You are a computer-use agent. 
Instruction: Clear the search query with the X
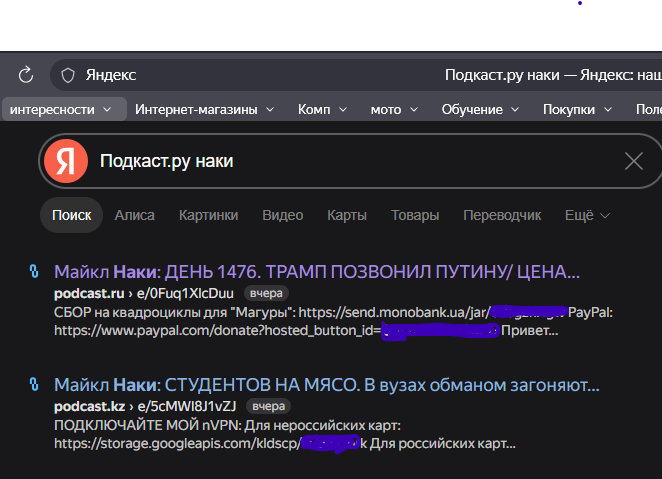click(x=633, y=161)
